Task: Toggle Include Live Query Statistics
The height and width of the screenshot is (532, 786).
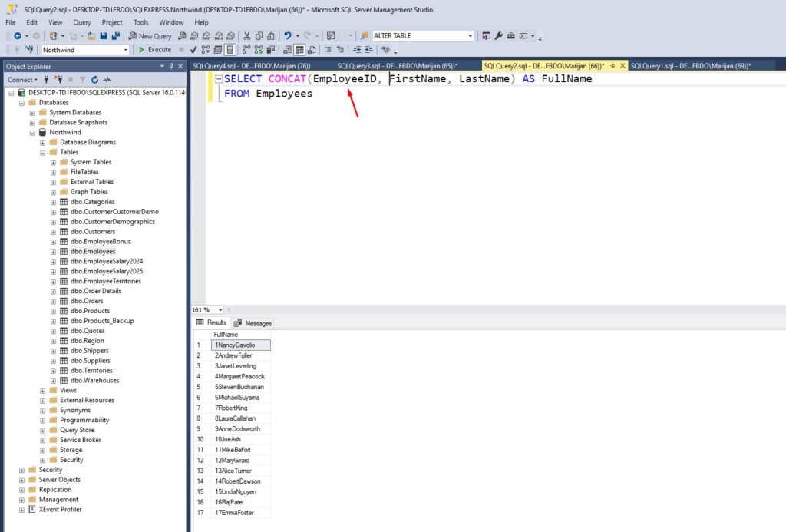Action: [258, 50]
